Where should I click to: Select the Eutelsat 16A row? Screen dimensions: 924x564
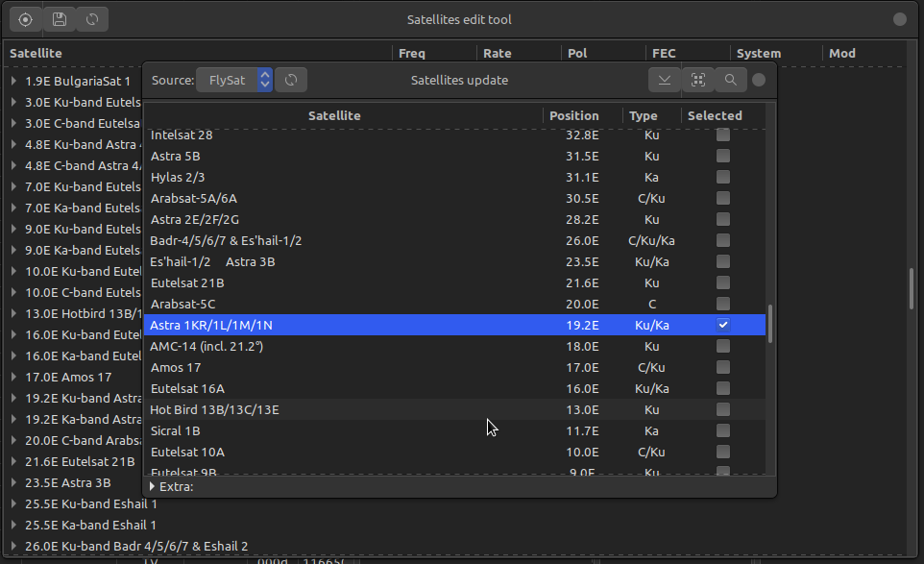455,388
